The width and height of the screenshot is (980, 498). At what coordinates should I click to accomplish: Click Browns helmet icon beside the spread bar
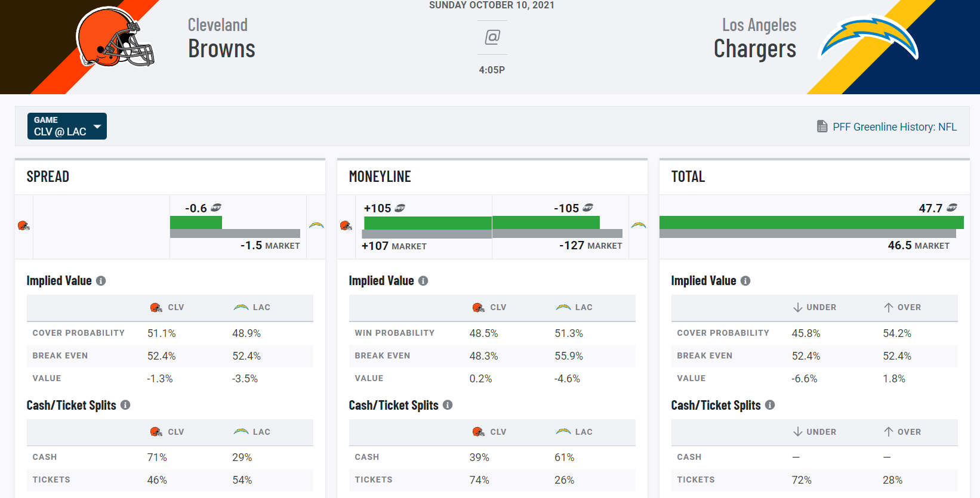pyautogui.click(x=23, y=225)
